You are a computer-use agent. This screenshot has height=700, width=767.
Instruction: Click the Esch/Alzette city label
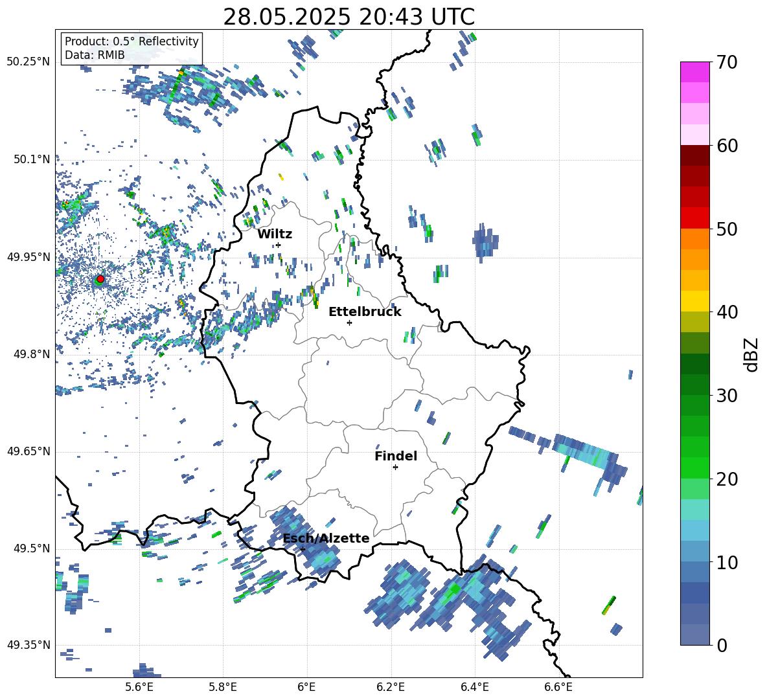(326, 538)
